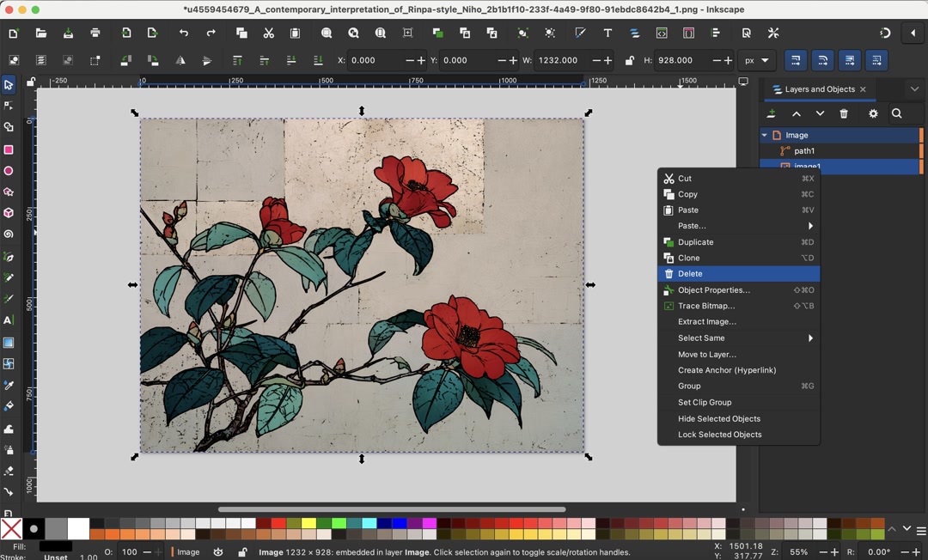Toggle scaling stroke width with objects
Screen dimensions: 928x560
point(796,61)
